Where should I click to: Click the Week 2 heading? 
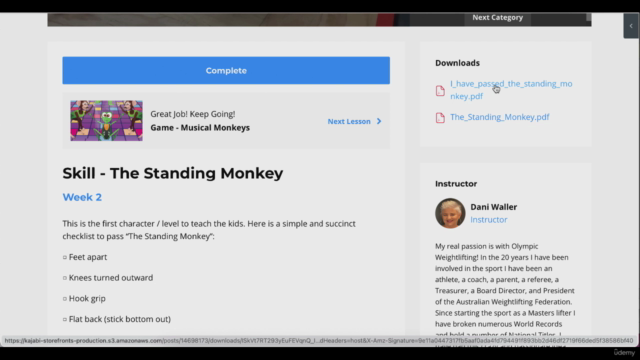(x=82, y=197)
